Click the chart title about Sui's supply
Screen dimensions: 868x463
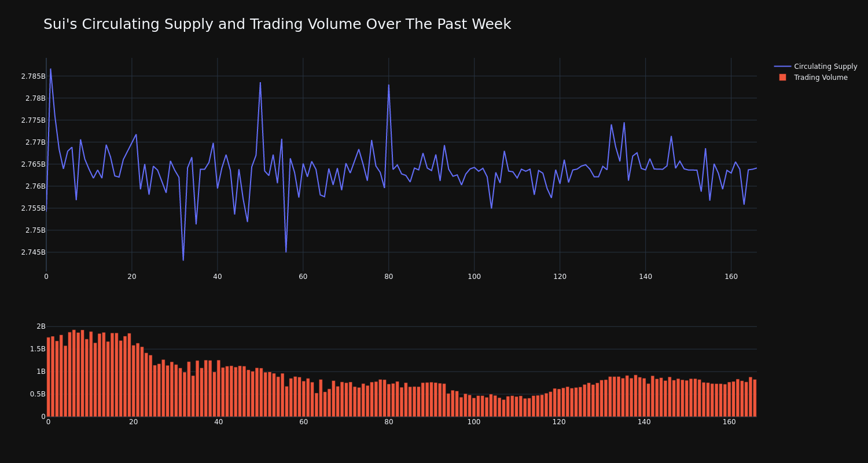(x=277, y=24)
